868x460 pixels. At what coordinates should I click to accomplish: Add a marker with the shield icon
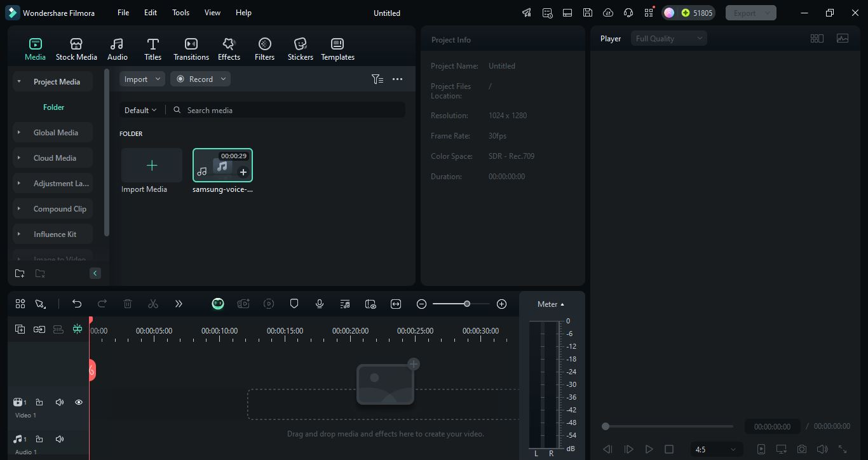(294, 304)
